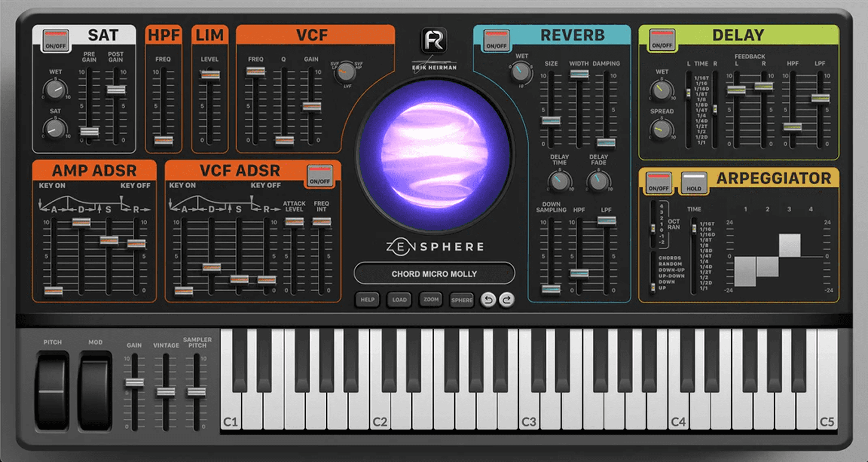Click the Delay LPF slider handle
868x462 pixels.
point(821,98)
